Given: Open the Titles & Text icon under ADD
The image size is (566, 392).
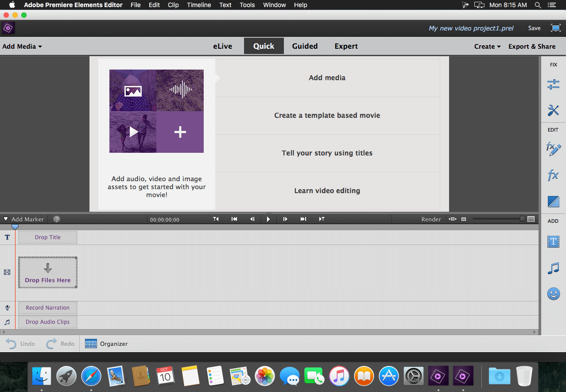Looking at the screenshot, I should pos(553,241).
